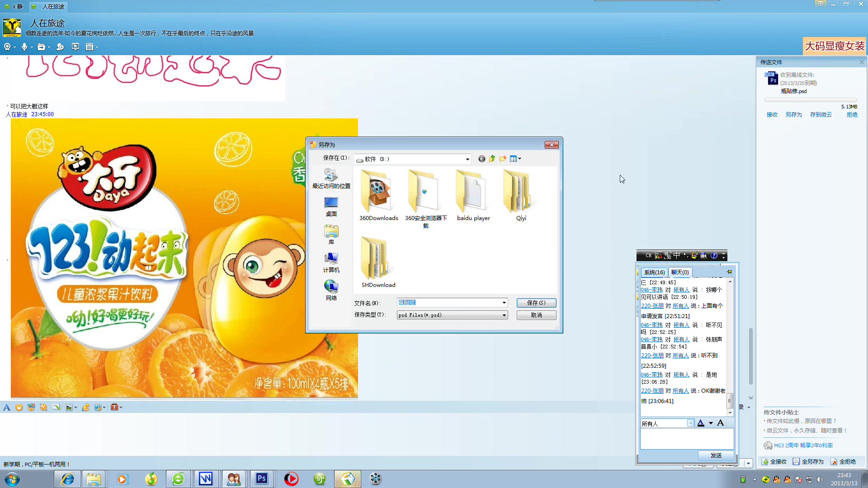Open remote desktop icon in chat header
The height and width of the screenshot is (488, 868).
(75, 47)
